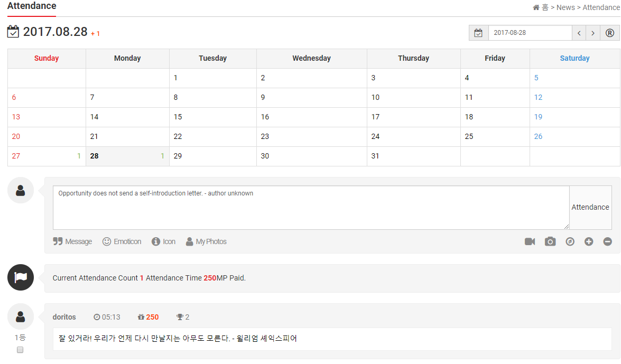Viewport: 621px width, 364px height.
Task: Open the calendar picker icon beside date field
Action: (x=478, y=33)
